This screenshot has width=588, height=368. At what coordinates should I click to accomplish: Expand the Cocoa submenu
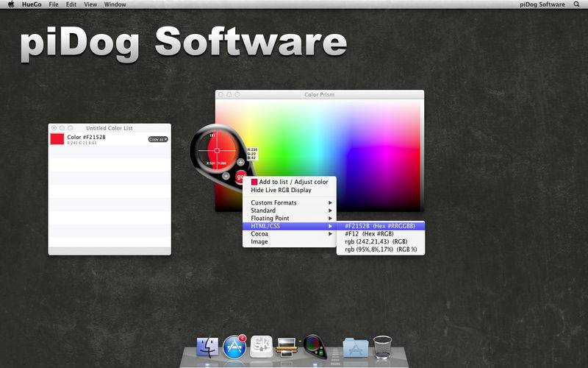[x=290, y=234]
